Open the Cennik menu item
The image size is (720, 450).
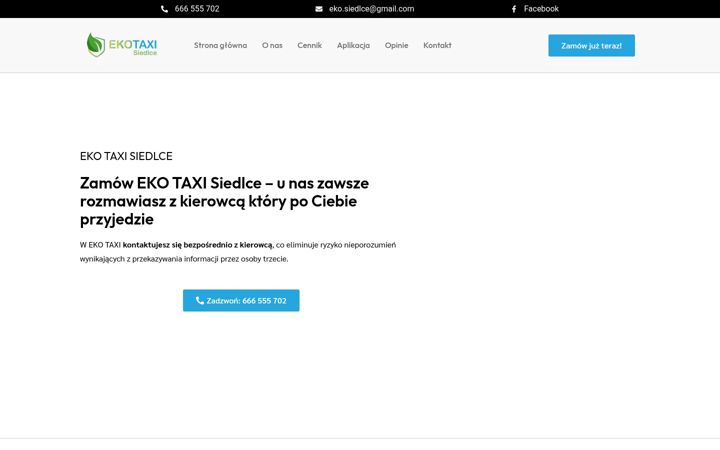(x=309, y=45)
